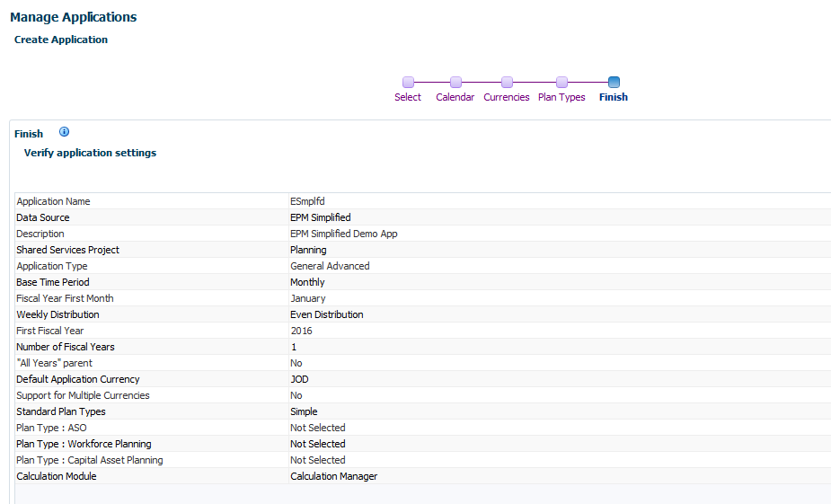Select the Application Name label cell
Screen dimensions: 831x504
coord(53,201)
